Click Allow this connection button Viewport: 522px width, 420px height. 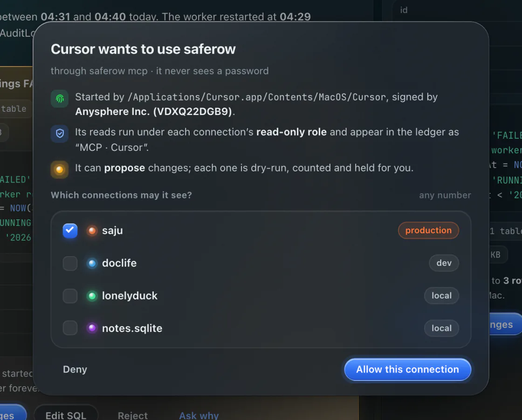(x=407, y=369)
